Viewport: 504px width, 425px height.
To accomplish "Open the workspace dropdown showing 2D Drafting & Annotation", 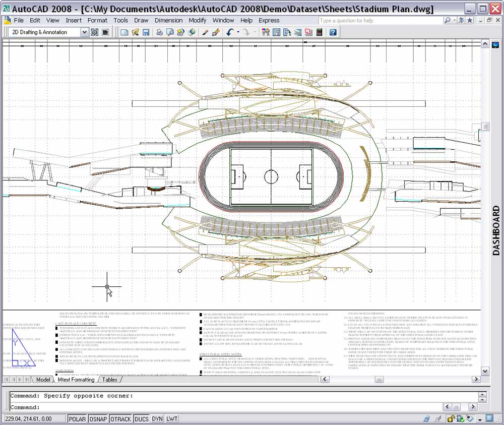I will click(x=84, y=32).
